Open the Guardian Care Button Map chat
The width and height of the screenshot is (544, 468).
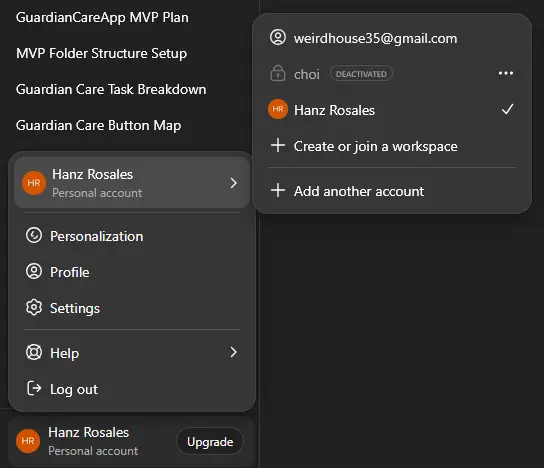99,126
